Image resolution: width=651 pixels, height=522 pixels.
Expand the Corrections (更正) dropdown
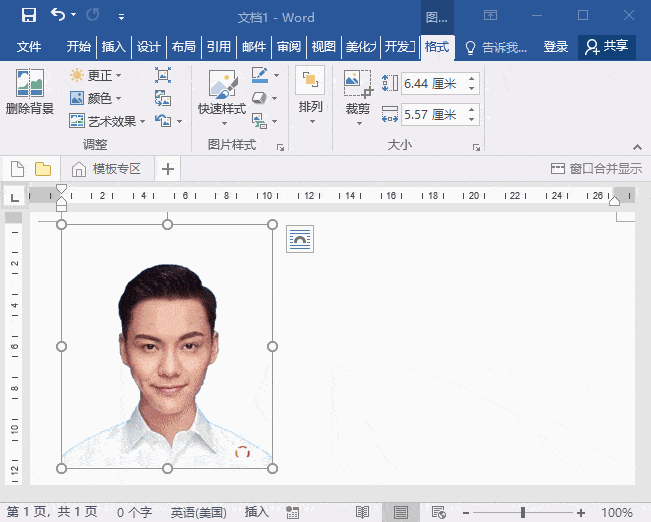tap(96, 75)
